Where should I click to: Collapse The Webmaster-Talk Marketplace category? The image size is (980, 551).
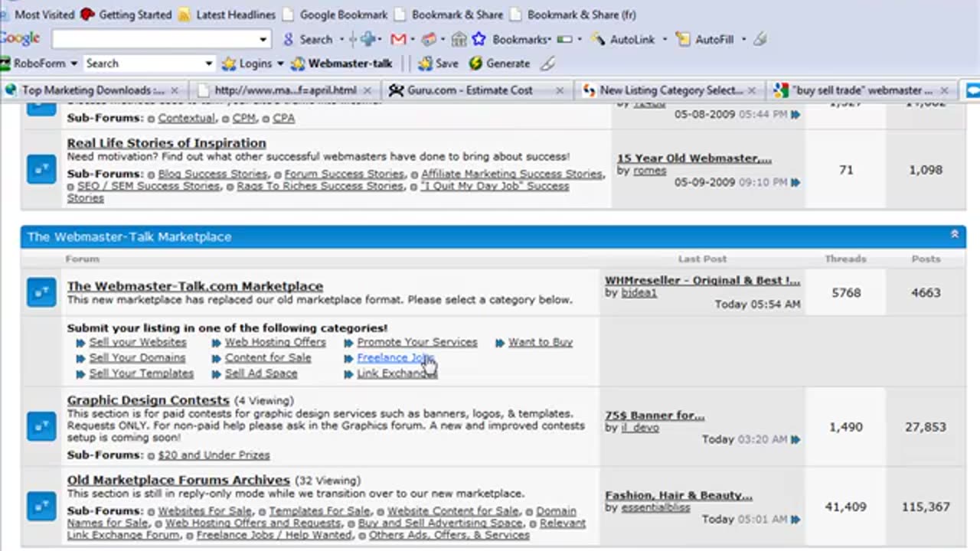pos(954,234)
